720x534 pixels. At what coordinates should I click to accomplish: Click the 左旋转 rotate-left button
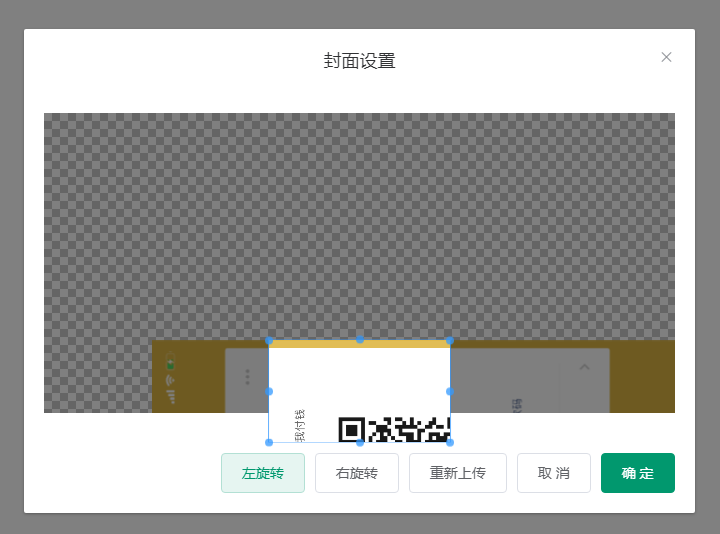pyautogui.click(x=263, y=473)
